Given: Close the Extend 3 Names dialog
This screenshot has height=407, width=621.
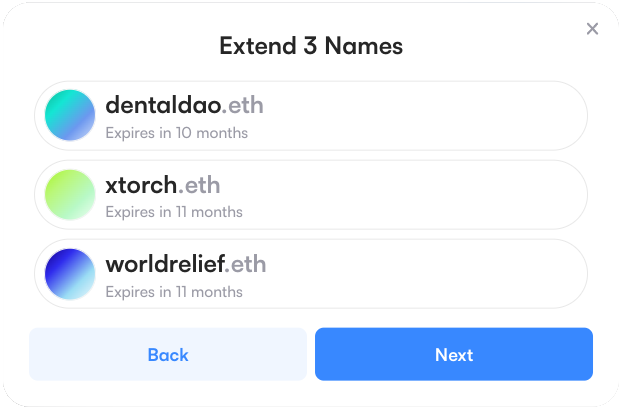Looking at the screenshot, I should pos(592,29).
